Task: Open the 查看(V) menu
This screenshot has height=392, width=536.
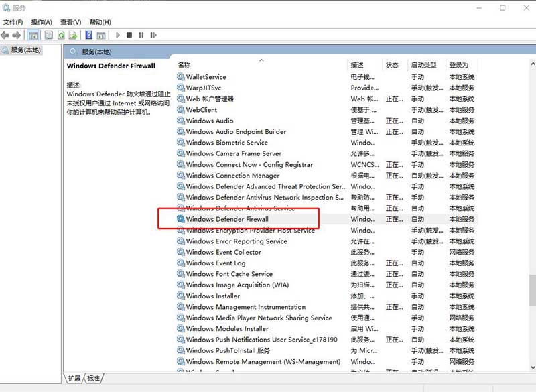Action: point(71,22)
